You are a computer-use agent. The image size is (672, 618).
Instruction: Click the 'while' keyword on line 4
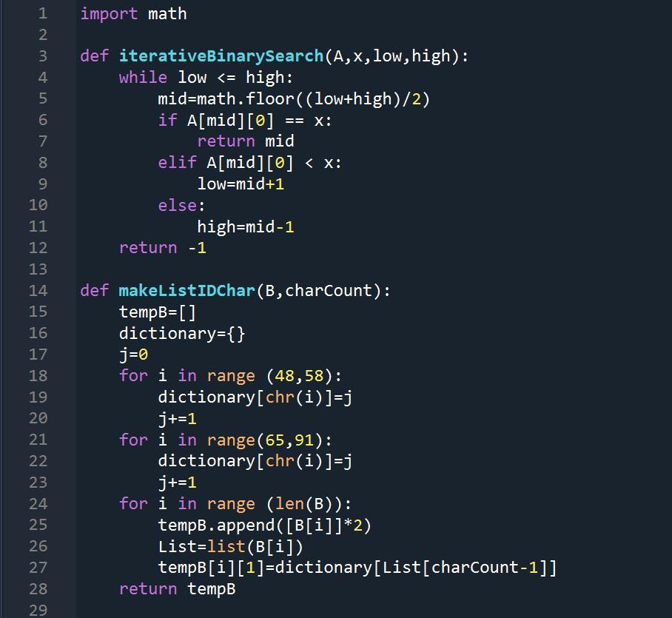[143, 78]
